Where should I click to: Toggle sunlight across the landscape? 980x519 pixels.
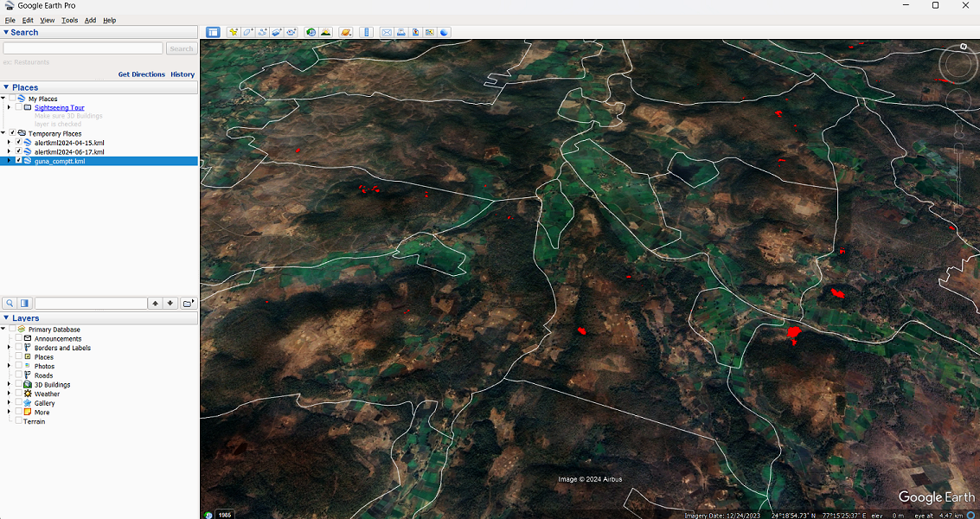tap(325, 32)
